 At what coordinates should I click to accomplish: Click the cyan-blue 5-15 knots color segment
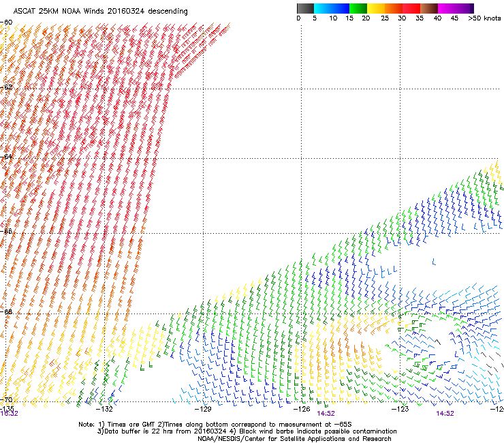332,8
